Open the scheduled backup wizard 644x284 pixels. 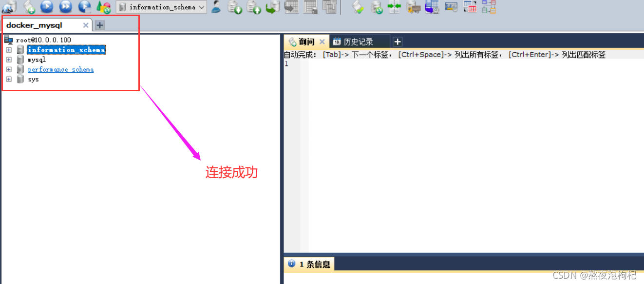coord(432,7)
